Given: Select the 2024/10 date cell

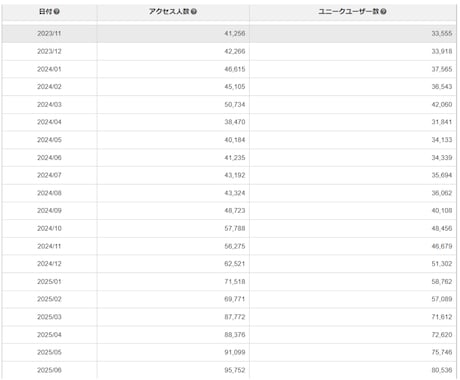Looking at the screenshot, I should click(49, 228).
